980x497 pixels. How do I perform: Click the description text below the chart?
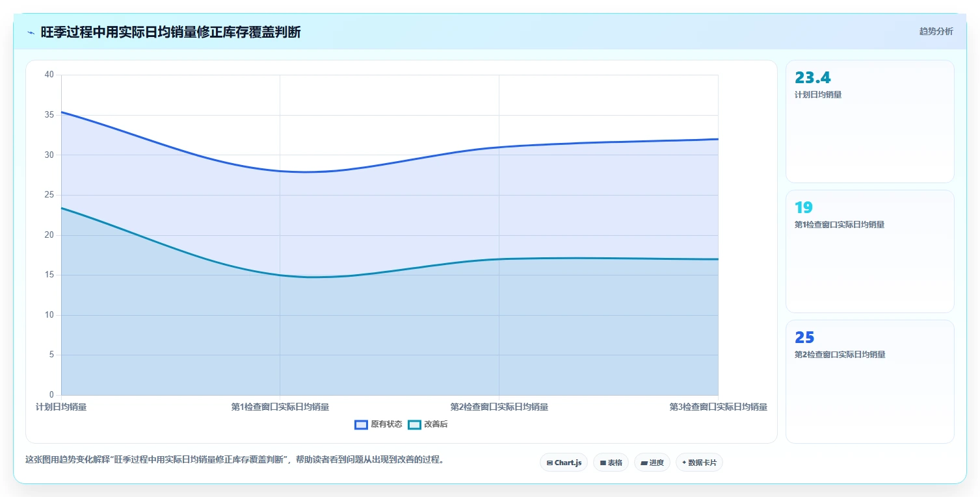coord(235,459)
